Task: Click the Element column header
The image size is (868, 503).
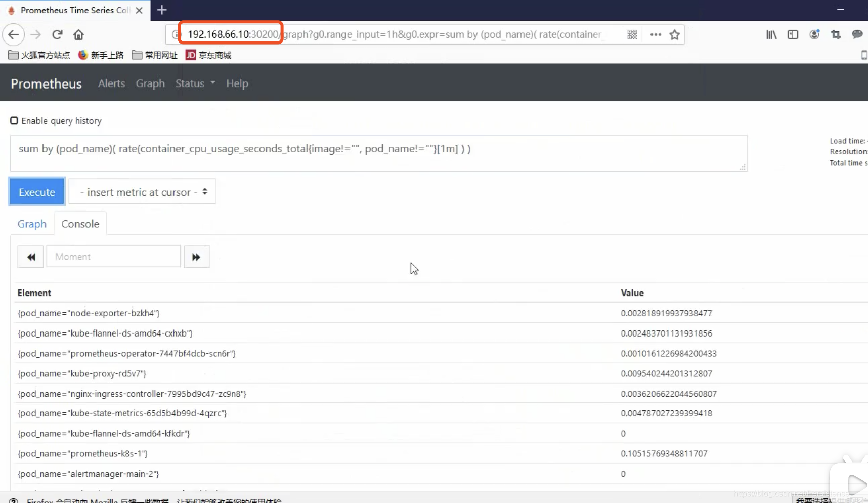Action: pyautogui.click(x=34, y=293)
